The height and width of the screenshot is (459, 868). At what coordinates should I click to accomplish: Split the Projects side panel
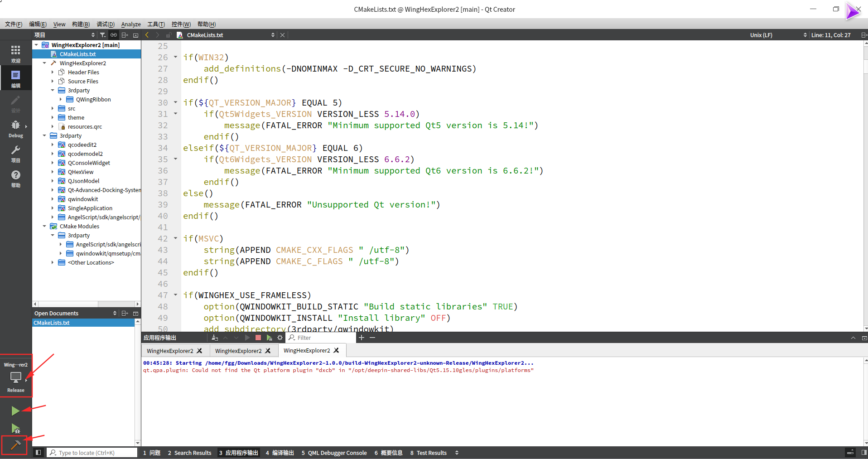coord(125,35)
